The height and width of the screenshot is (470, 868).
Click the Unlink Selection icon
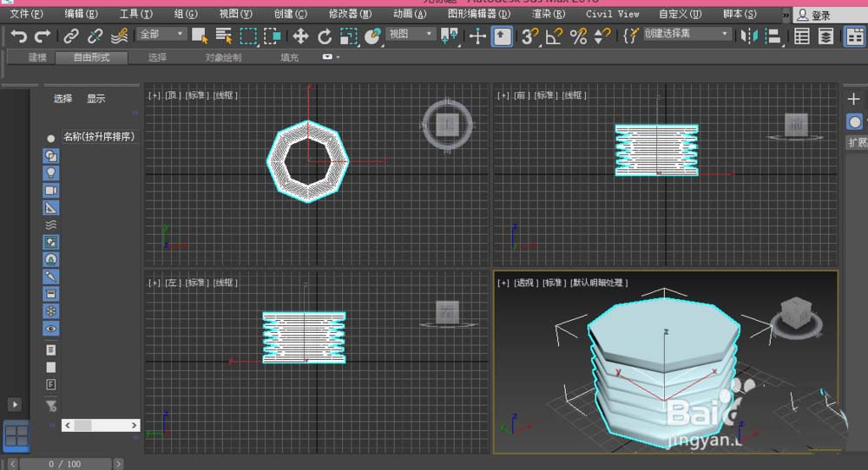pyautogui.click(x=95, y=36)
